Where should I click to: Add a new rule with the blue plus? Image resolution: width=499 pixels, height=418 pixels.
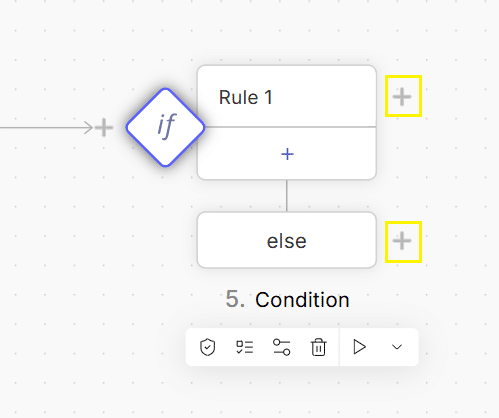coord(287,154)
